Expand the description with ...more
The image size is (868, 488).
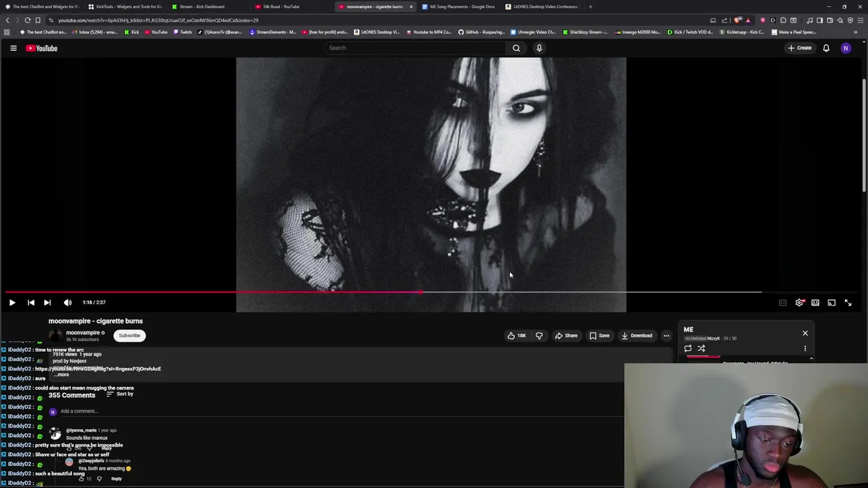[61, 375]
